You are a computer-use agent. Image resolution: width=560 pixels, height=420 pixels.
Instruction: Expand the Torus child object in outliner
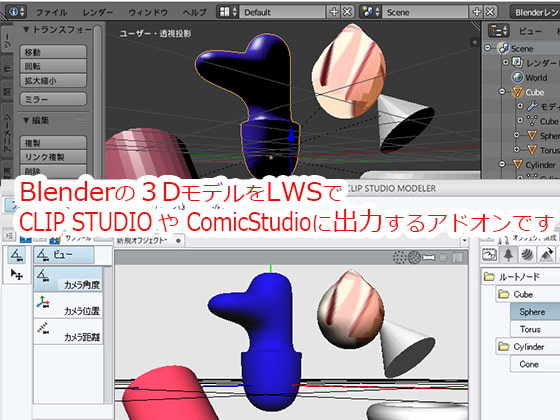[x=517, y=149]
